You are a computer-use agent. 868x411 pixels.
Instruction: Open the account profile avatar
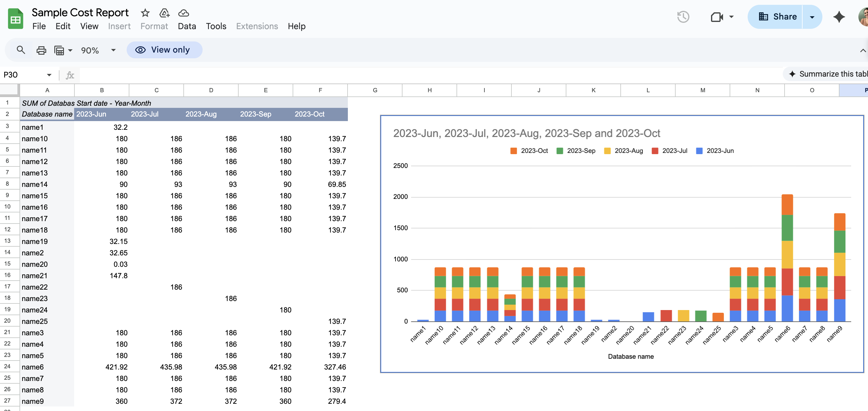(x=863, y=17)
